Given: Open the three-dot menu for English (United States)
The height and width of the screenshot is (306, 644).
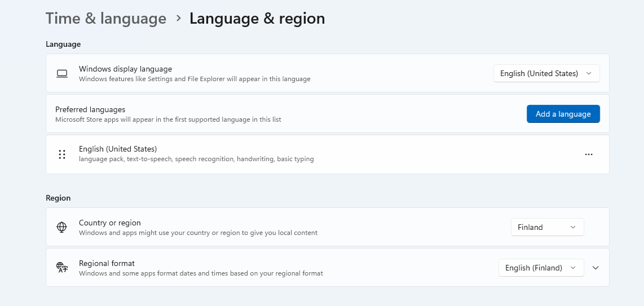Looking at the screenshot, I should pyautogui.click(x=589, y=154).
